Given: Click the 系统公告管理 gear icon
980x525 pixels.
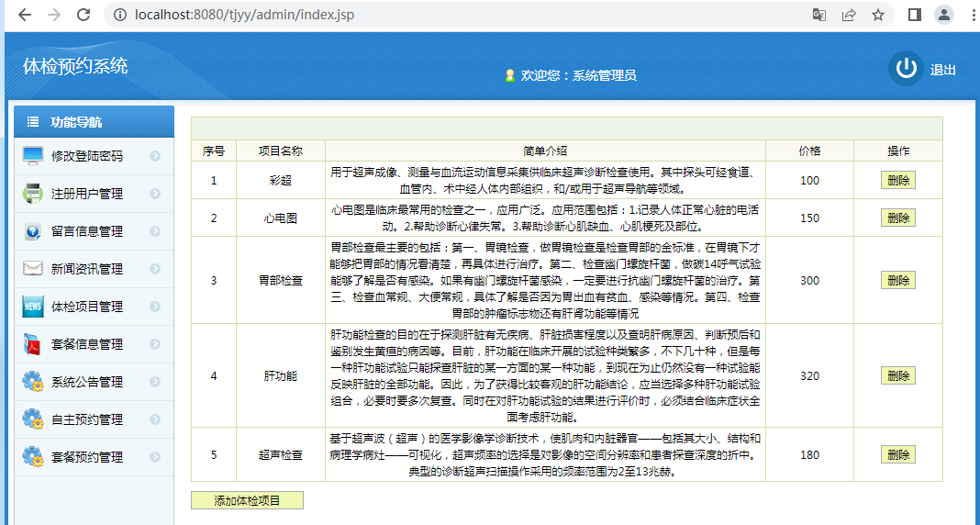Looking at the screenshot, I should pos(33,381).
